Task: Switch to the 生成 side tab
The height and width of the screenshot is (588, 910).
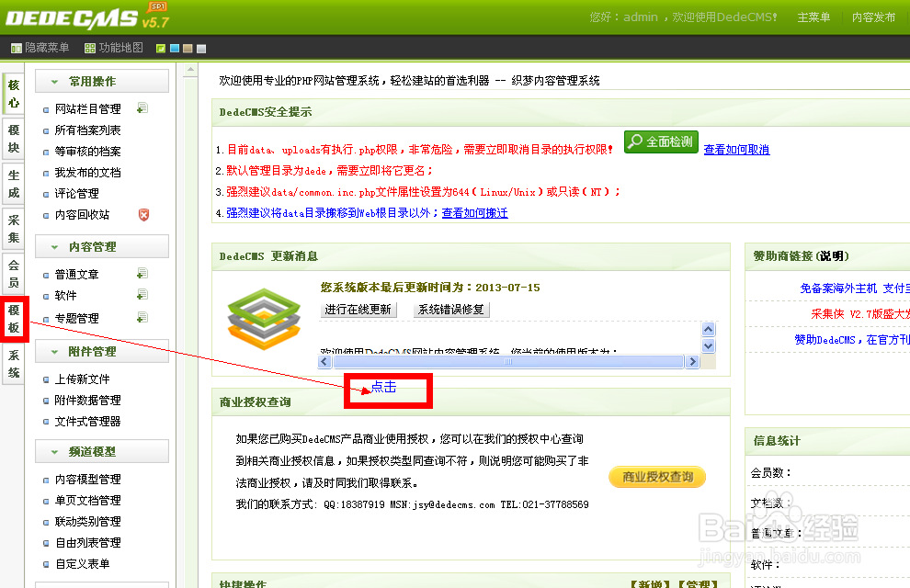Action: coord(14,184)
